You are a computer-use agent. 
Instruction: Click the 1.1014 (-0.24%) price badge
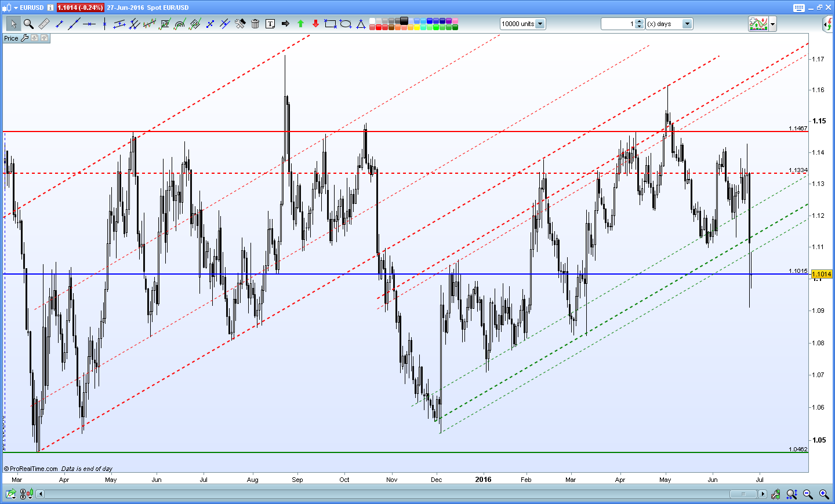click(x=80, y=8)
